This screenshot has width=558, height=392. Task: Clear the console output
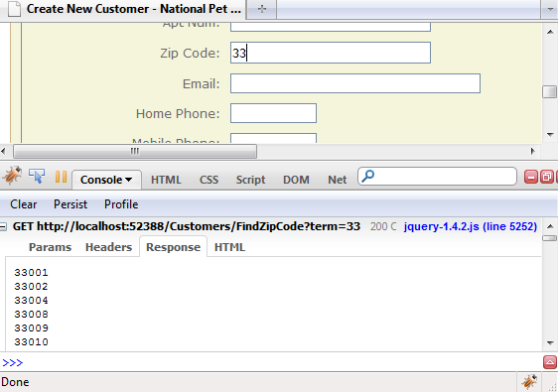coord(24,204)
